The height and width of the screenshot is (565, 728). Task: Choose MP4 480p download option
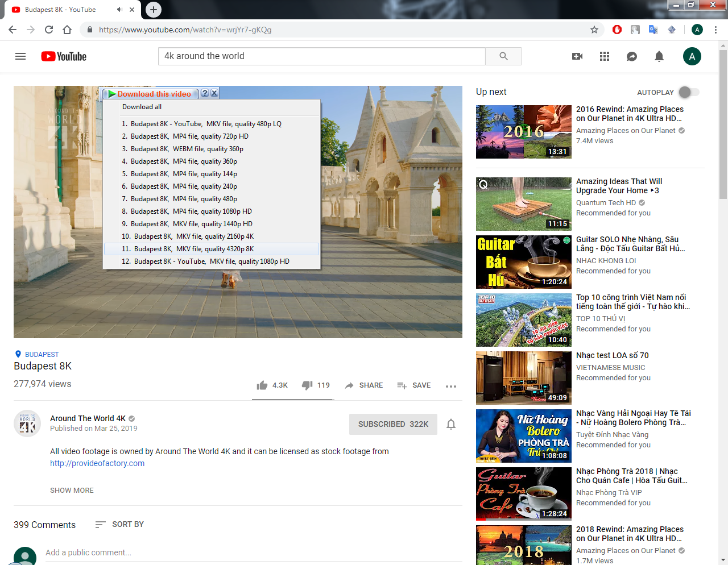point(212,199)
